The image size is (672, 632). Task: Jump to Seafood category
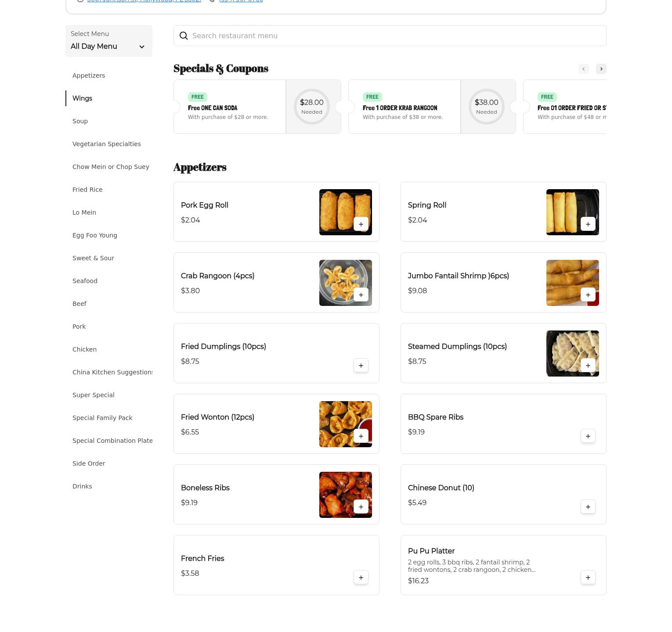pyautogui.click(x=85, y=281)
